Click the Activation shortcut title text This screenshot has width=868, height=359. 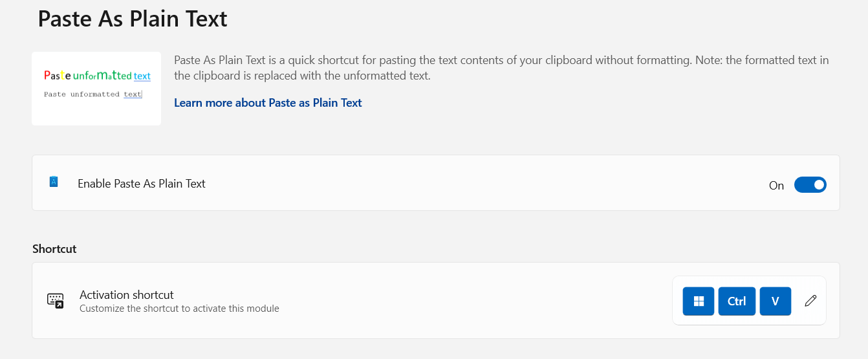127,295
